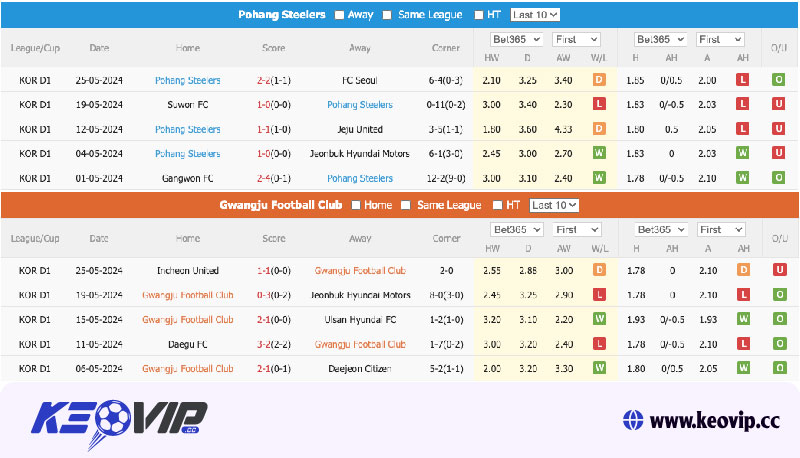Open second Bet365 dropdown above Pohang handicap columns
The height and width of the screenshot is (458, 800).
(660, 39)
